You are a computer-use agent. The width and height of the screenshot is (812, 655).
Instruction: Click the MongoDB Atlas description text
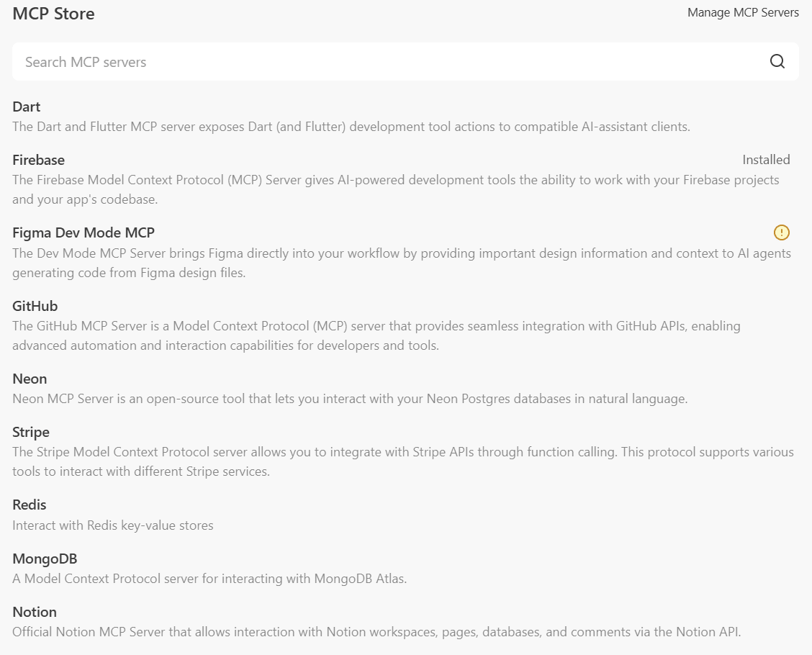coord(209,579)
